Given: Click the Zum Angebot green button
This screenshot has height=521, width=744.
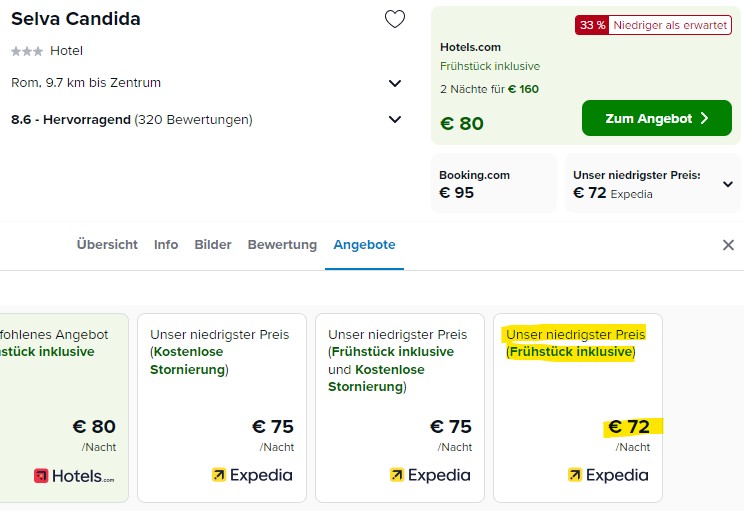Looking at the screenshot, I should (657, 118).
